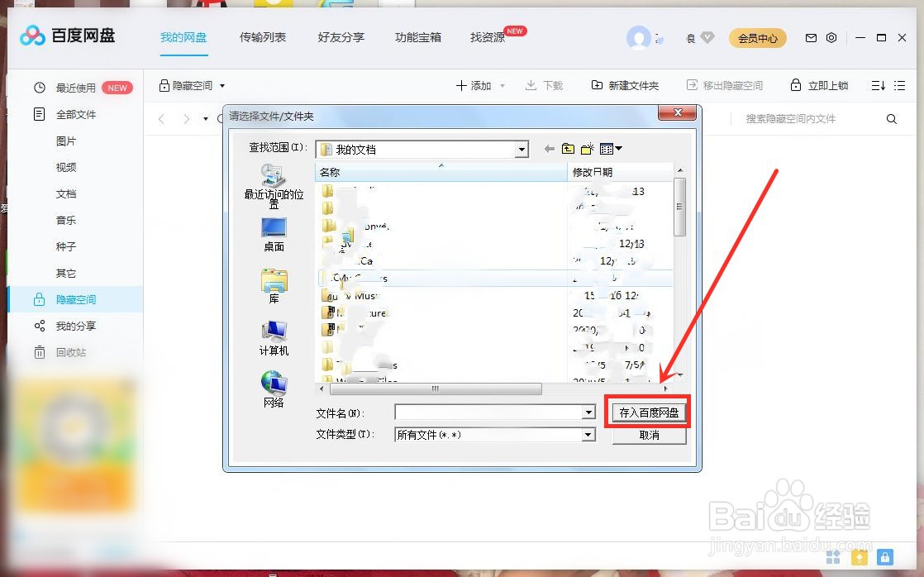
Task: Open 视频 category in sidebar
Action: [66, 167]
